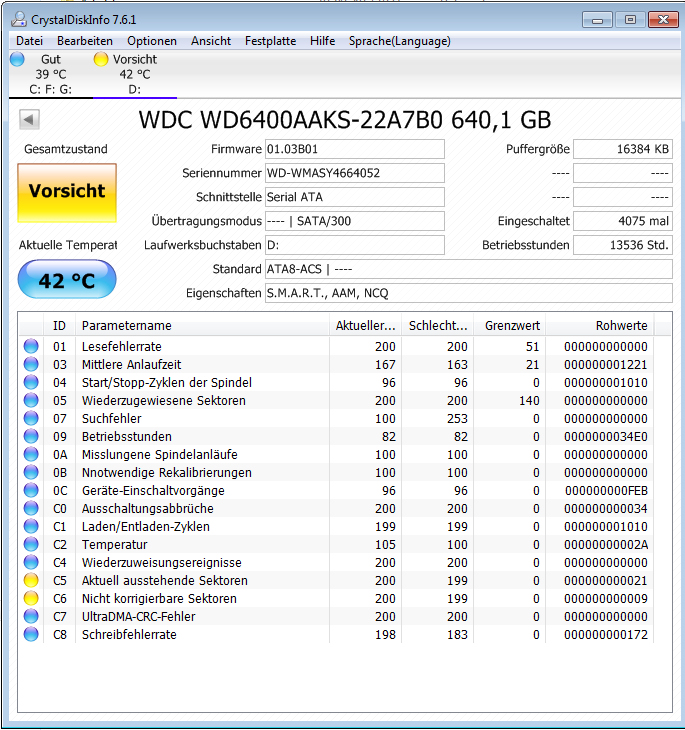Click status icon for Betriebsstunden attribute row
685x730 pixels.
(x=31, y=436)
